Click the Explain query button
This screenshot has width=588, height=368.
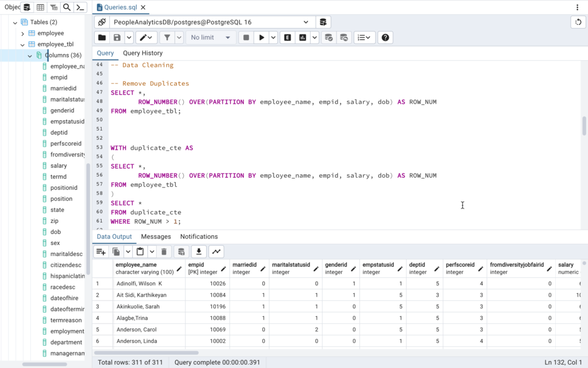point(288,37)
